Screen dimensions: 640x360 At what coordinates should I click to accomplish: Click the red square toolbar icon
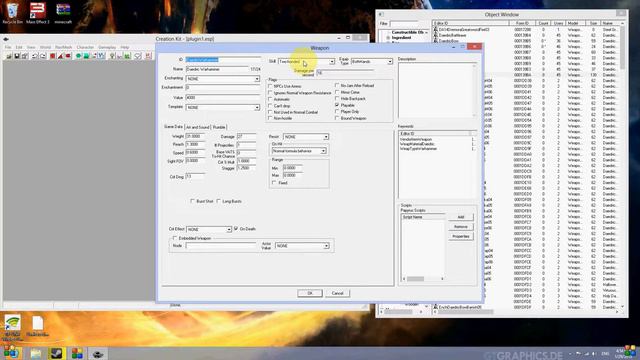tap(53, 56)
